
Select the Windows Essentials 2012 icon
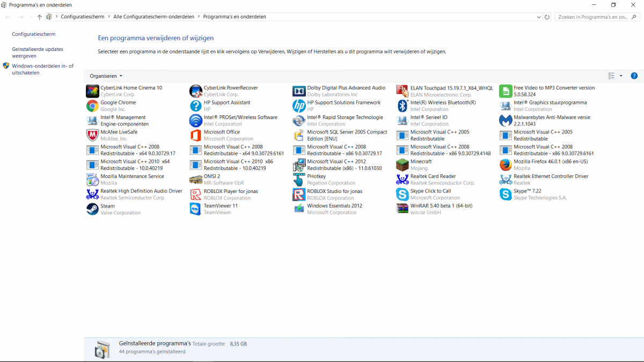(x=299, y=209)
